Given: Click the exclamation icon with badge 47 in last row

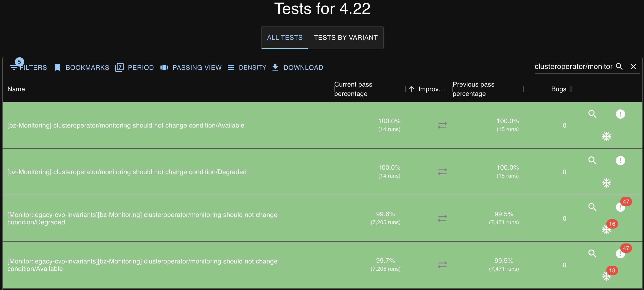Looking at the screenshot, I should [x=620, y=253].
